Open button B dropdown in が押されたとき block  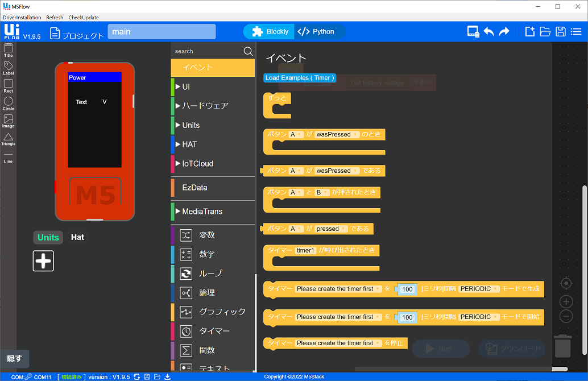[322, 192]
